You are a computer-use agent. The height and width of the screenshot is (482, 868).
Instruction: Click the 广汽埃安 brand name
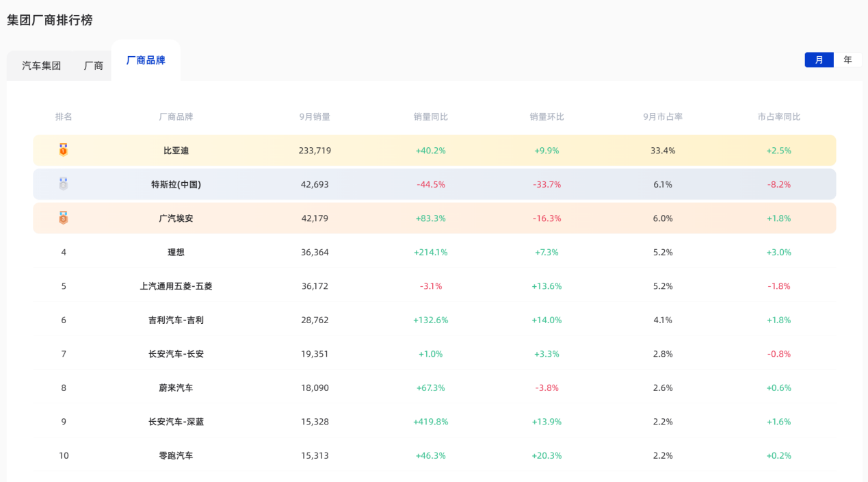point(176,218)
